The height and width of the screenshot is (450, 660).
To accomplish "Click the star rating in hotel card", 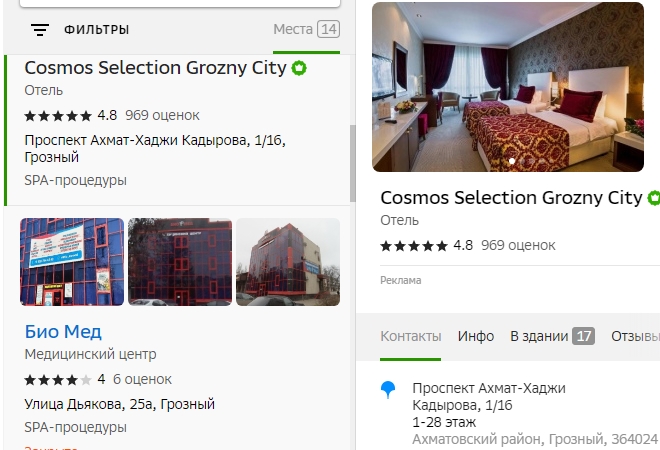I will (414, 245).
